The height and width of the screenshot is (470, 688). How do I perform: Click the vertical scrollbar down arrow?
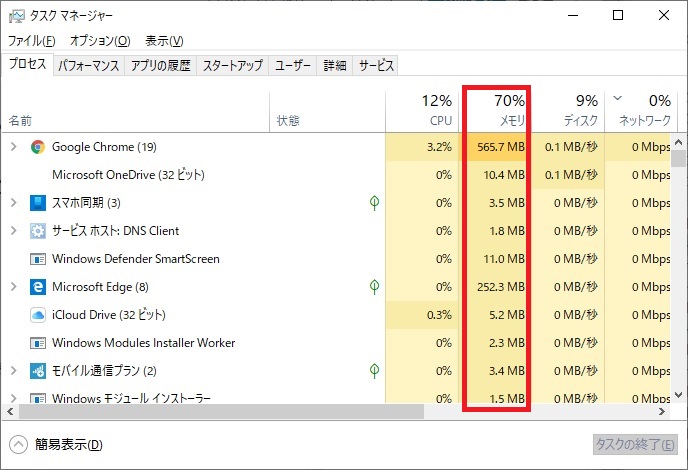pyautogui.click(x=678, y=395)
